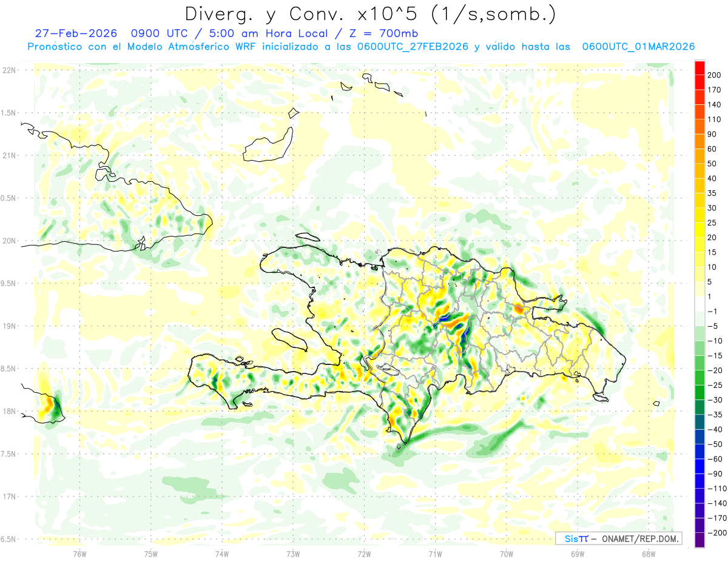The width and height of the screenshot is (728, 562).
Task: Click the "-170" value on the color scale
Action: [x=716, y=518]
